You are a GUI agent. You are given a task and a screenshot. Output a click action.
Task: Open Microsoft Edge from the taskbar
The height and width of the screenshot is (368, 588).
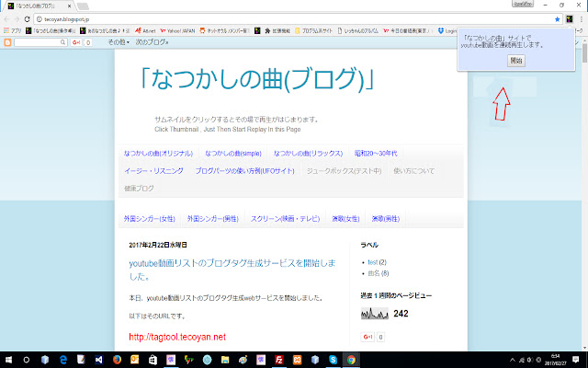click(x=62, y=359)
